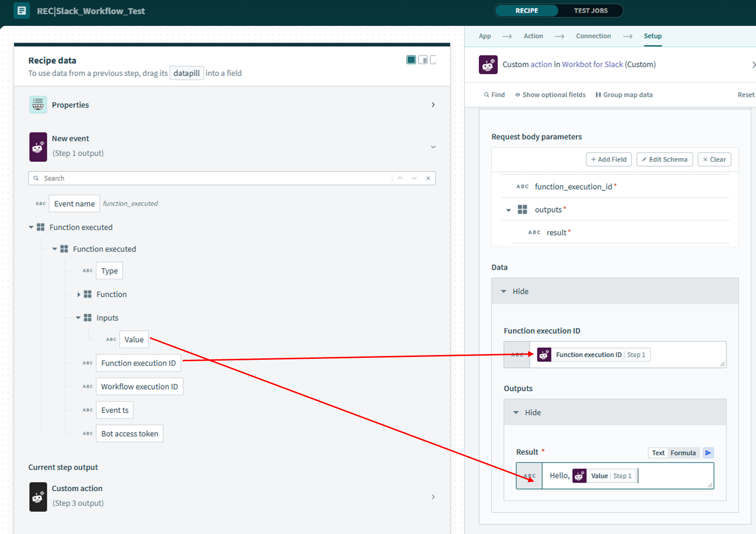Image resolution: width=756 pixels, height=534 pixels.
Task: Click Edit Schema button
Action: pyautogui.click(x=665, y=159)
